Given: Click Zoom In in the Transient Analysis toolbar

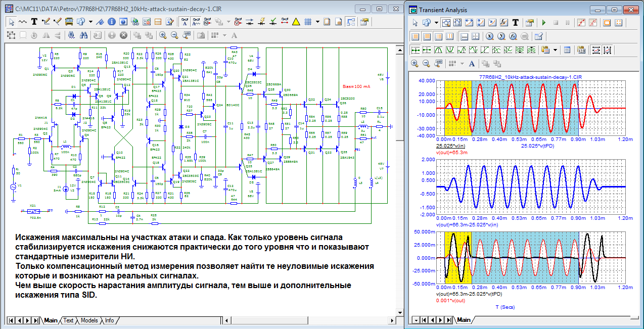Looking at the screenshot, I should 415,64.
